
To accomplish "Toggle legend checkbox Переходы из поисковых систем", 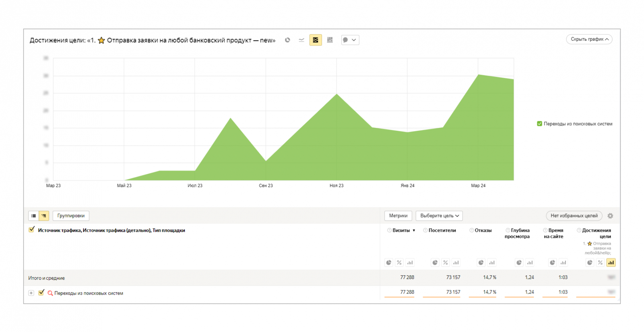I will (539, 124).
